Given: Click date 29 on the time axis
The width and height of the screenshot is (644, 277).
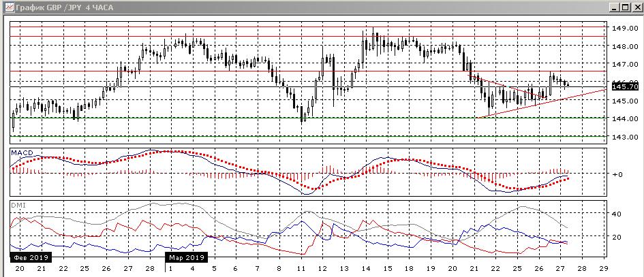Looking at the screenshot, I should tap(603, 269).
